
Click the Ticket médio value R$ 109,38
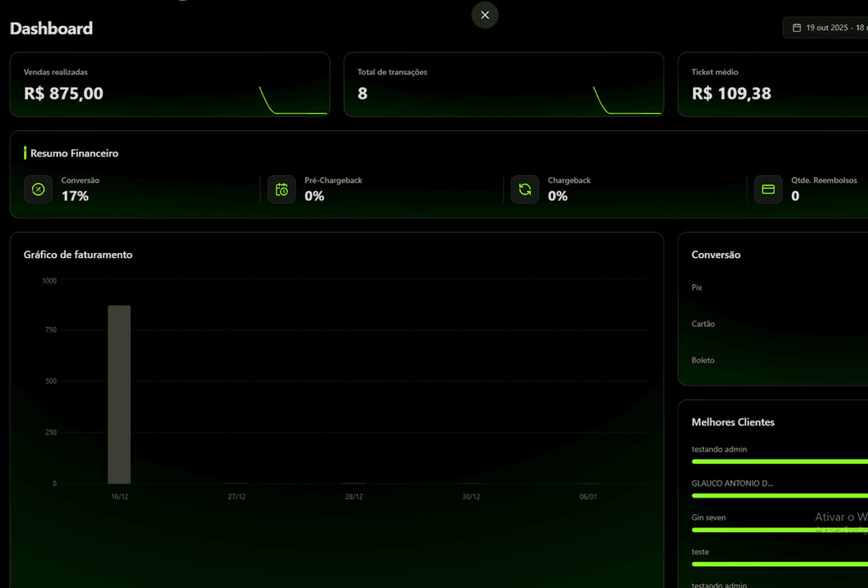pyautogui.click(x=731, y=93)
